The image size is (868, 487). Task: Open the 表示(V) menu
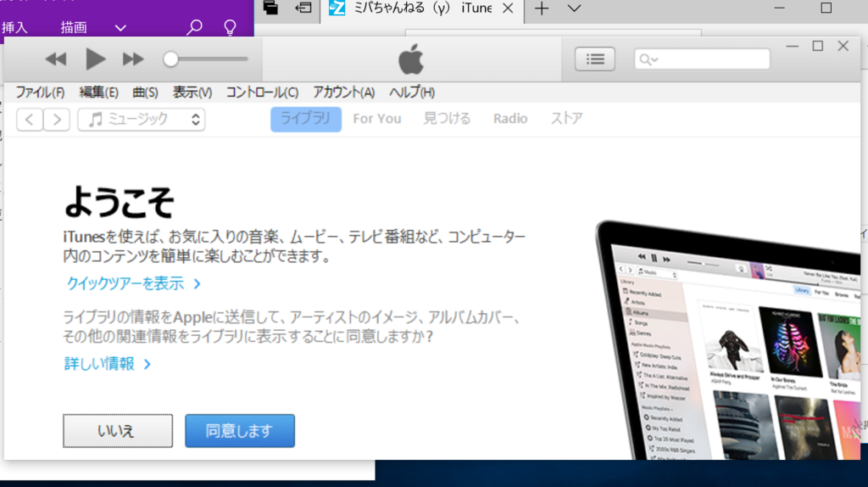[x=192, y=92]
